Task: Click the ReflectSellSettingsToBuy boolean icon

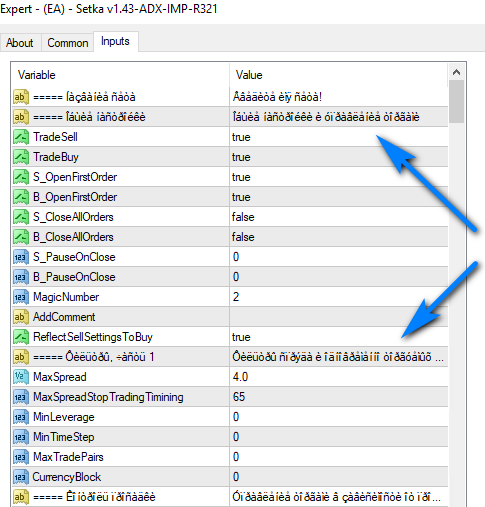Action: point(21,337)
